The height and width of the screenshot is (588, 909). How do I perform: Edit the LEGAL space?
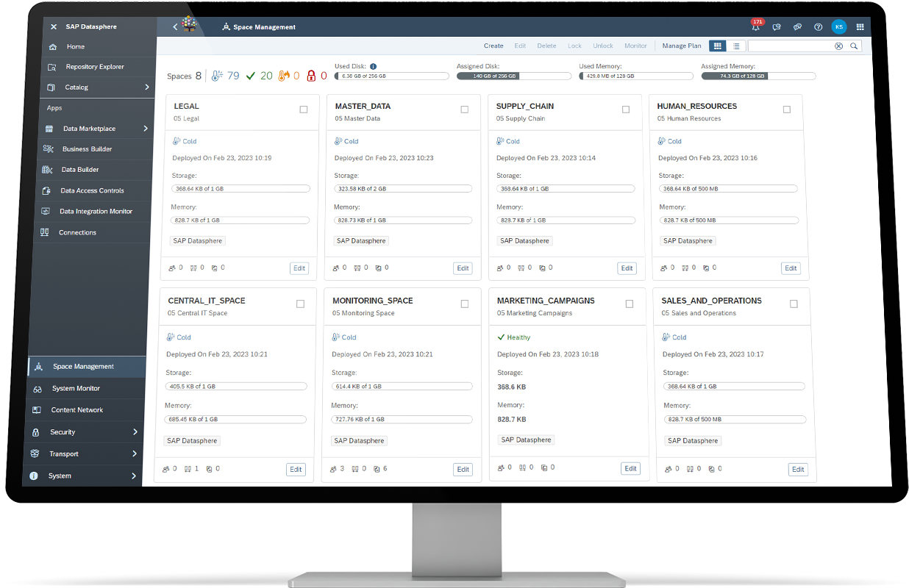299,268
